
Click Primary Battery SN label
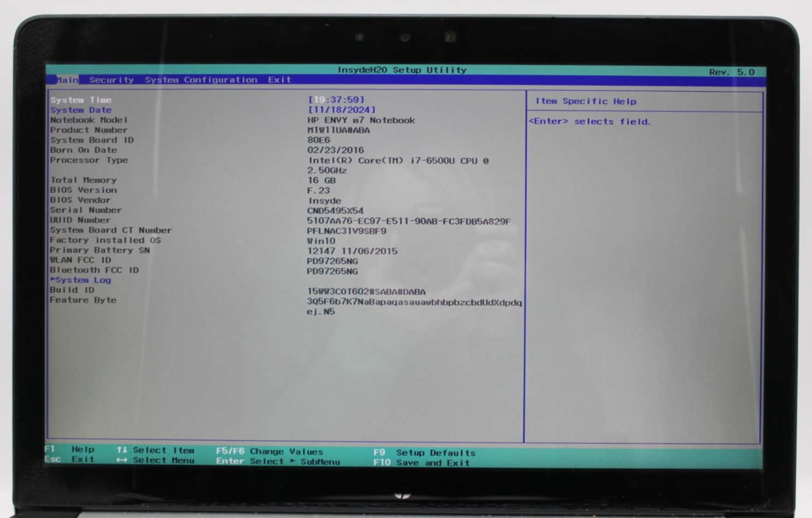(100, 250)
